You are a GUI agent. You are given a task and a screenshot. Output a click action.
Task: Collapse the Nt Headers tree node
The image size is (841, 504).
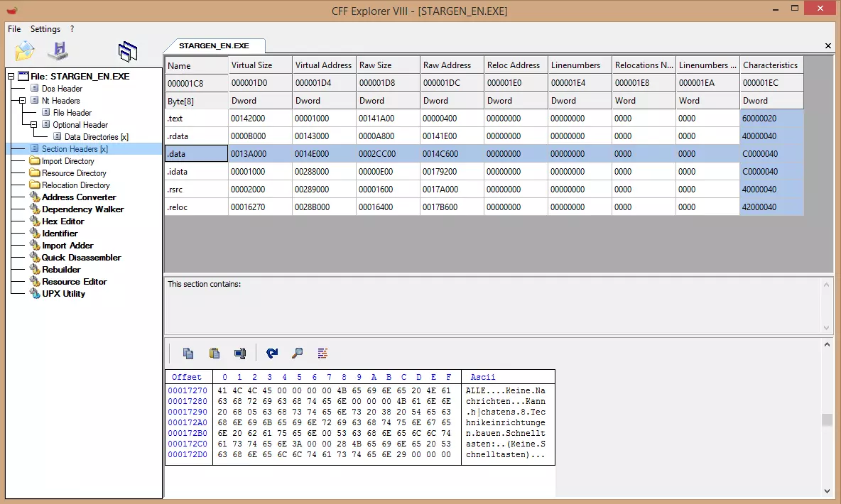(x=22, y=100)
